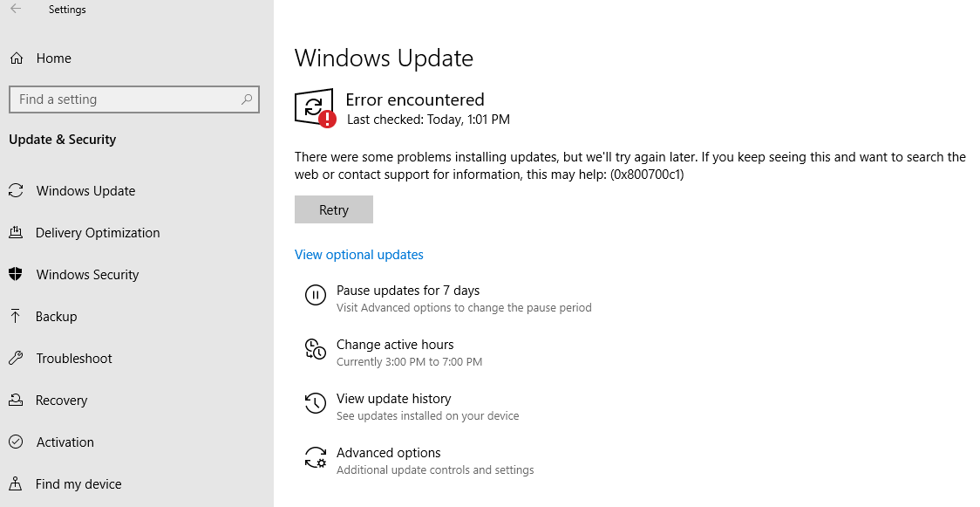
Task: Open Advanced options via its gear-sync icon
Action: 315,457
